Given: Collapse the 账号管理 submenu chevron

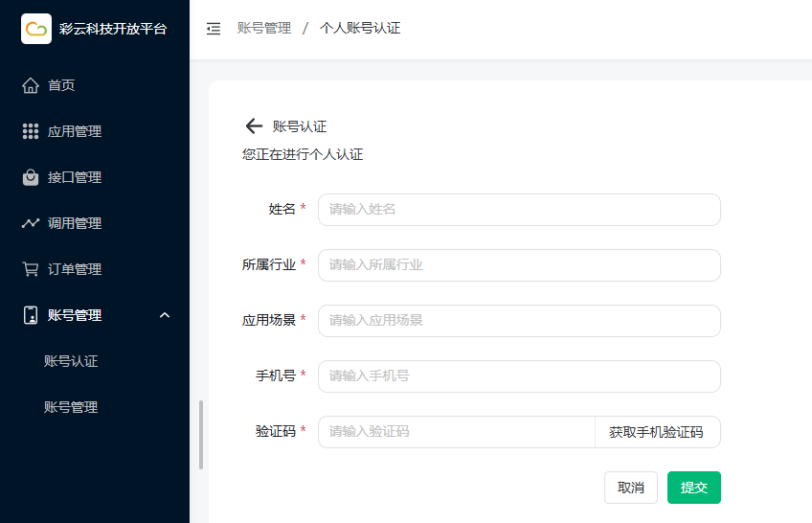Looking at the screenshot, I should coord(165,315).
